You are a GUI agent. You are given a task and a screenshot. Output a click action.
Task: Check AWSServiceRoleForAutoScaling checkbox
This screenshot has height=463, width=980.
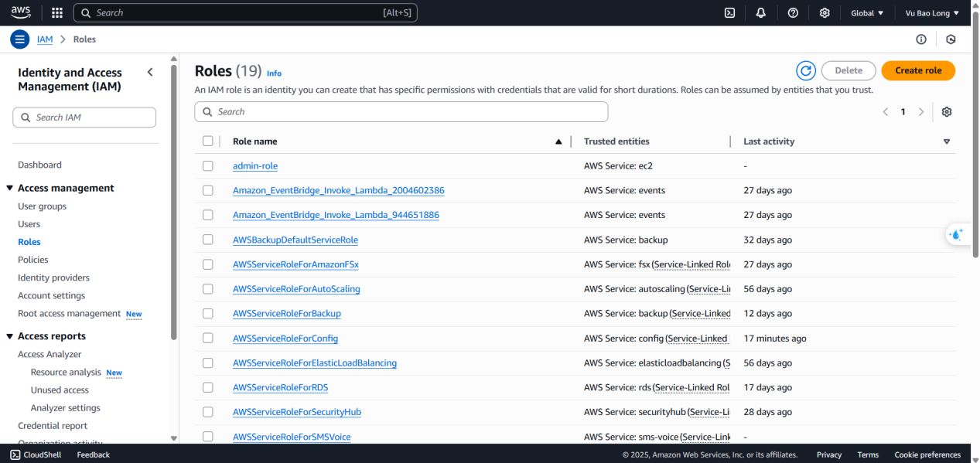tap(207, 289)
